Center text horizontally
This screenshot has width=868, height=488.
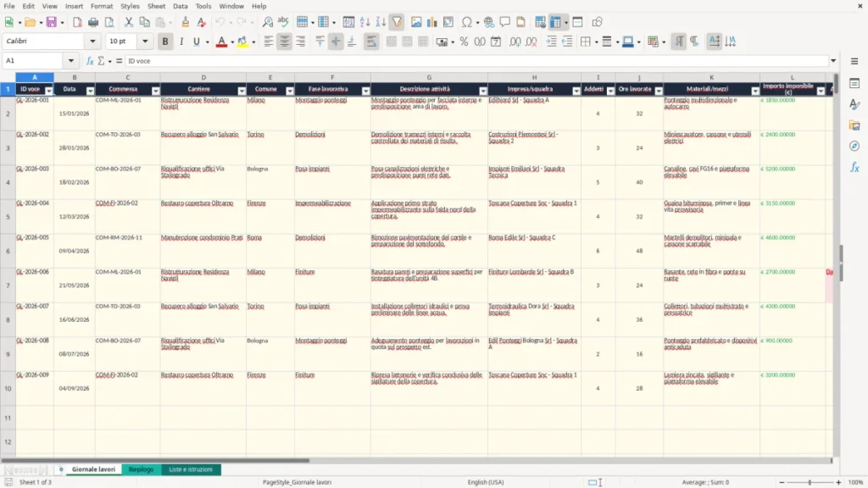[x=285, y=42]
